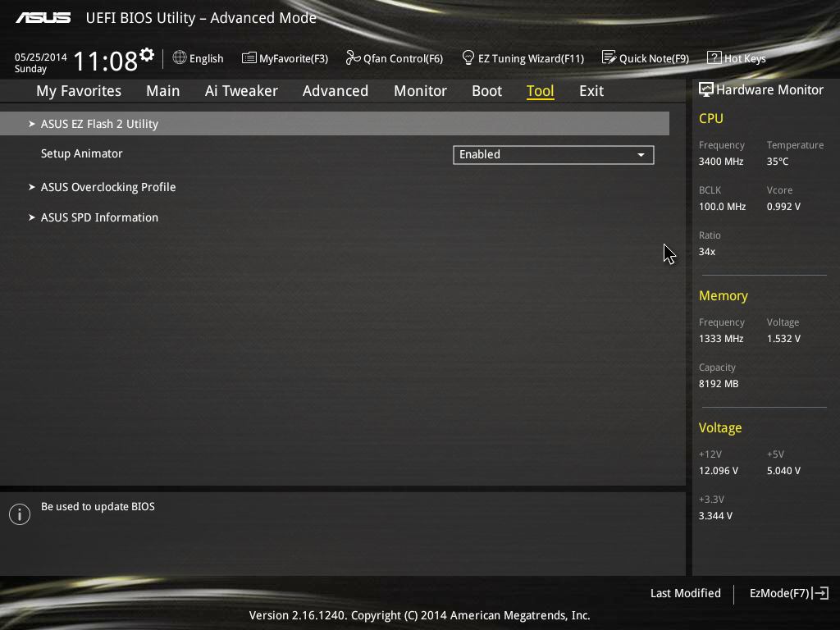The height and width of the screenshot is (630, 840).
Task: Open the Exit tab
Action: click(591, 91)
